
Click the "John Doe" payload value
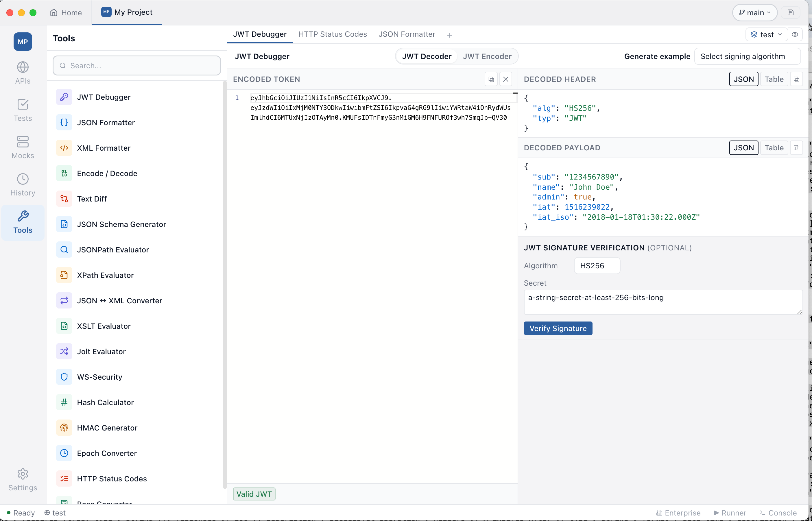(591, 187)
